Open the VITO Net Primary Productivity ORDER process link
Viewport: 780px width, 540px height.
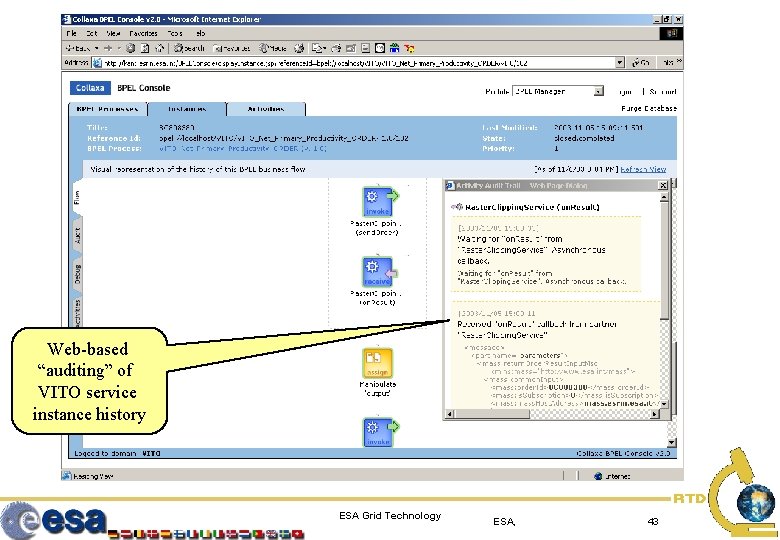click(243, 149)
